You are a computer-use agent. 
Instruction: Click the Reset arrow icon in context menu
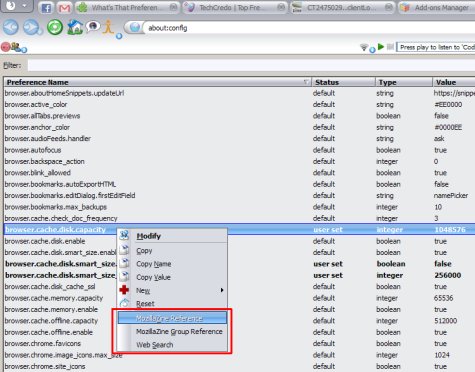(124, 303)
